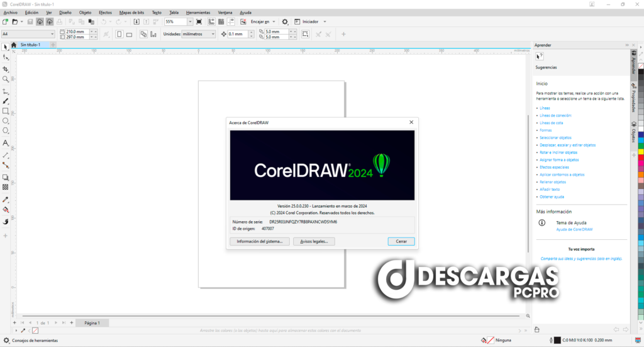This screenshot has height=347, width=644.
Task: Open the Página 1 tab
Action: [92, 322]
